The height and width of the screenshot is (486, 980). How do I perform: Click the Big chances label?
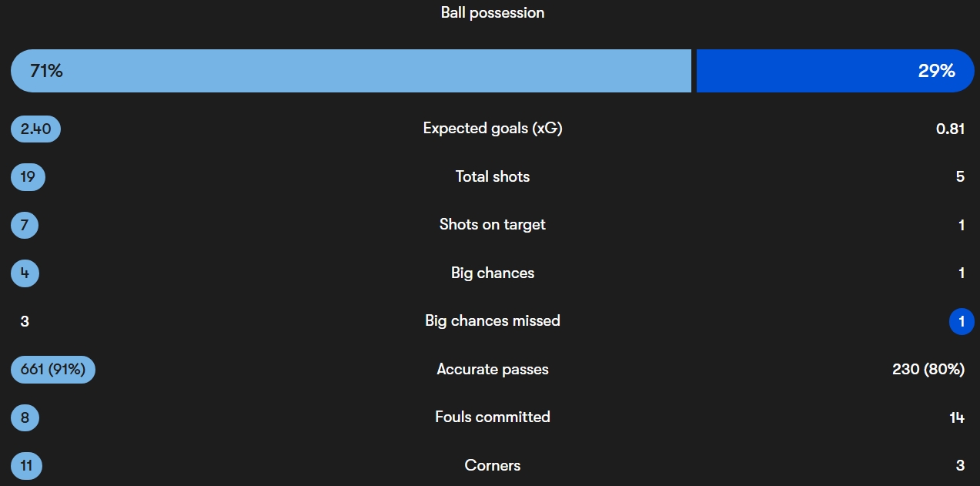coord(493,273)
